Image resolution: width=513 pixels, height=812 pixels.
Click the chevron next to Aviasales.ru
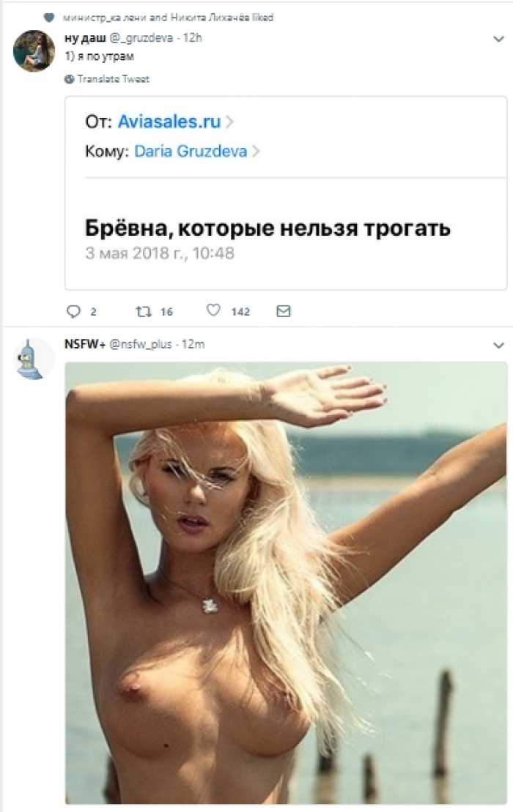click(x=229, y=122)
